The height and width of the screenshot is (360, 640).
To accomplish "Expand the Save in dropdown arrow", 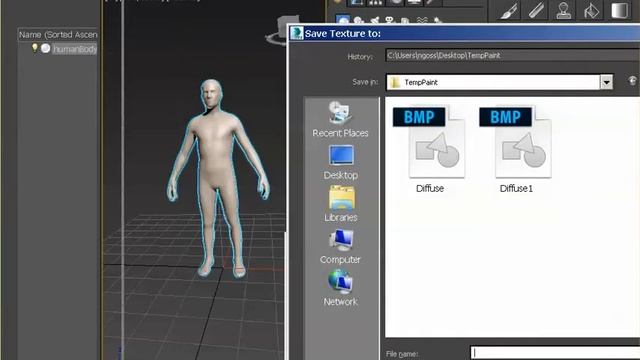I will [606, 82].
